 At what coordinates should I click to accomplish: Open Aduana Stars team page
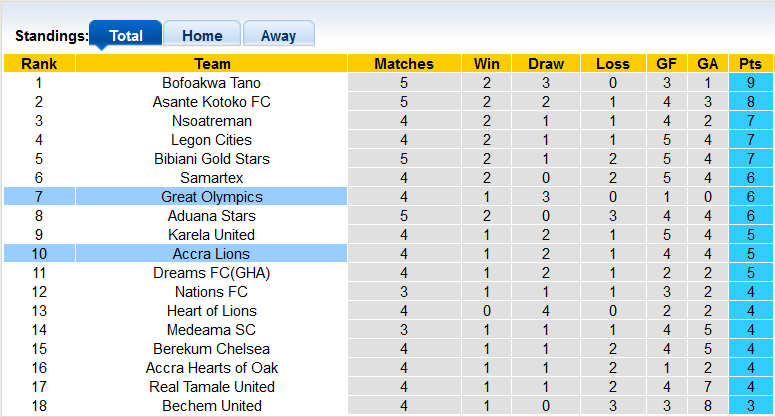click(212, 216)
